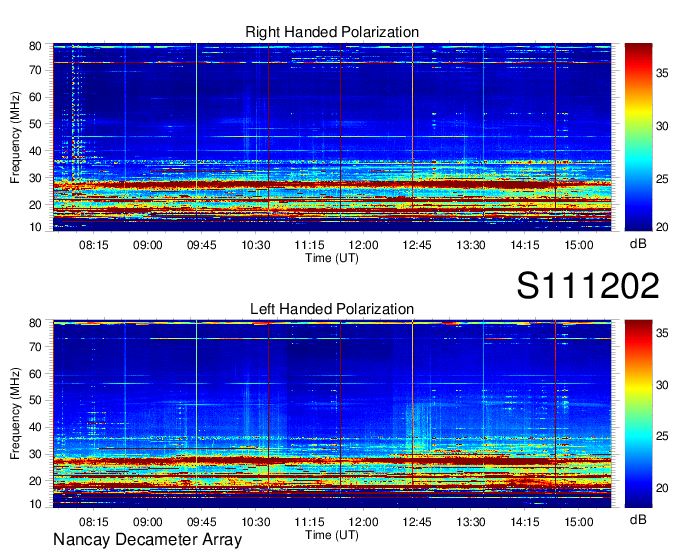
Task: Click 12:45 tick on left-handed plot
Action: 417,521
